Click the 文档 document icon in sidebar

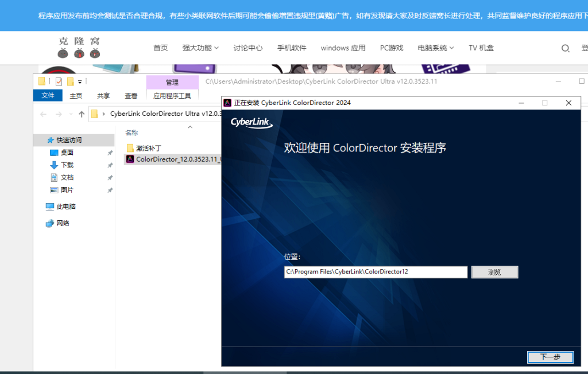54,177
